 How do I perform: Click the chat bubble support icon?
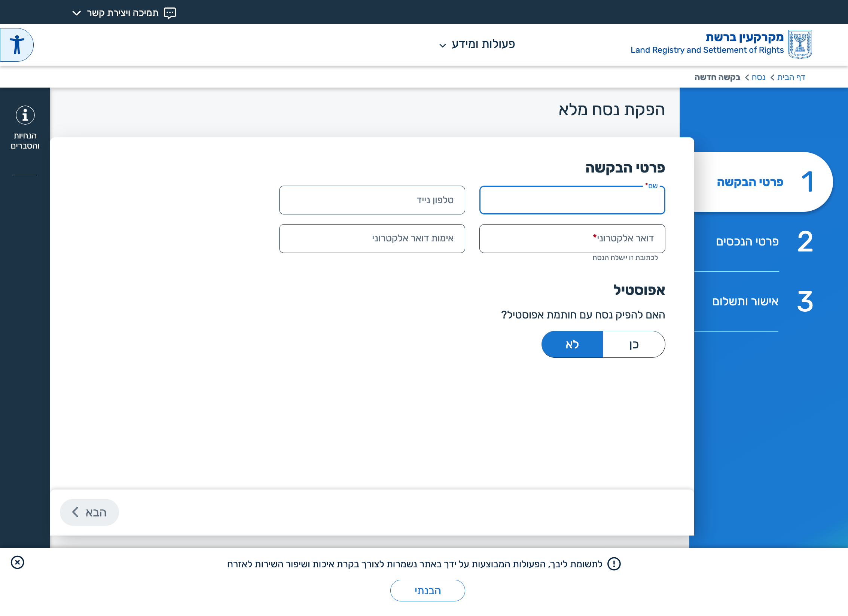170,13
